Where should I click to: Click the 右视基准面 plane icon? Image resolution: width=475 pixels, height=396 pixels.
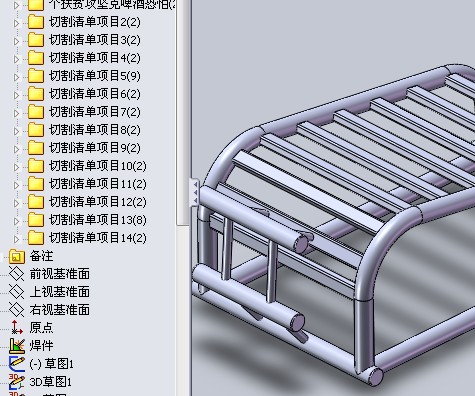pos(16,310)
